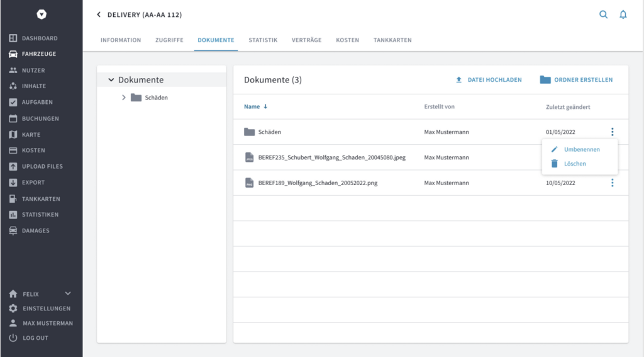Collapse the Dokumente tree root
Viewport: 644px width, 357px height.
[x=111, y=80]
